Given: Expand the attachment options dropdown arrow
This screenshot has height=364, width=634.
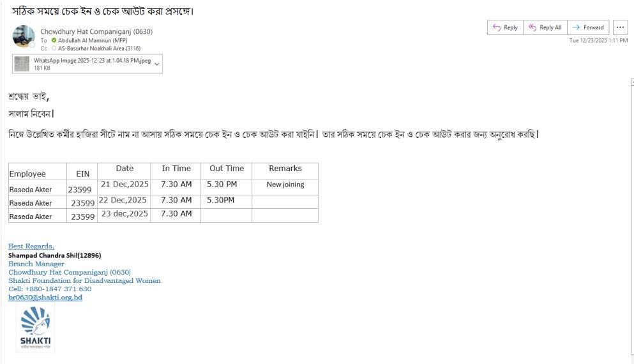Looking at the screenshot, I should [157, 64].
